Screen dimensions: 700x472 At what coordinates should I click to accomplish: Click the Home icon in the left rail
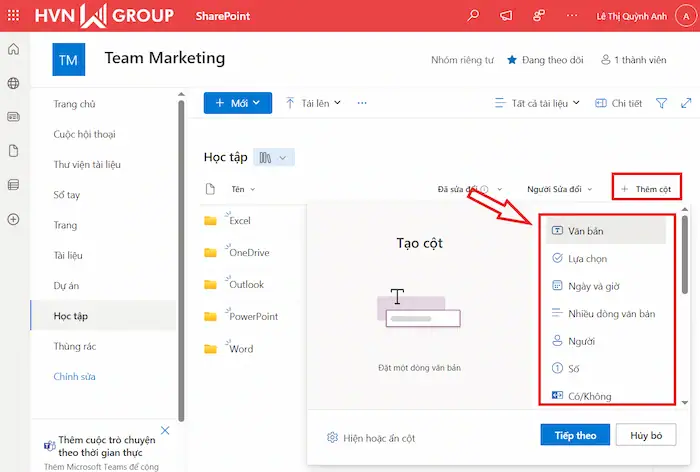point(13,50)
